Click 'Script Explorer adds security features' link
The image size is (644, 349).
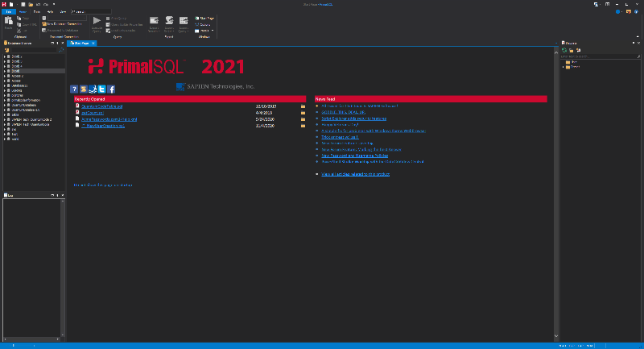point(354,118)
